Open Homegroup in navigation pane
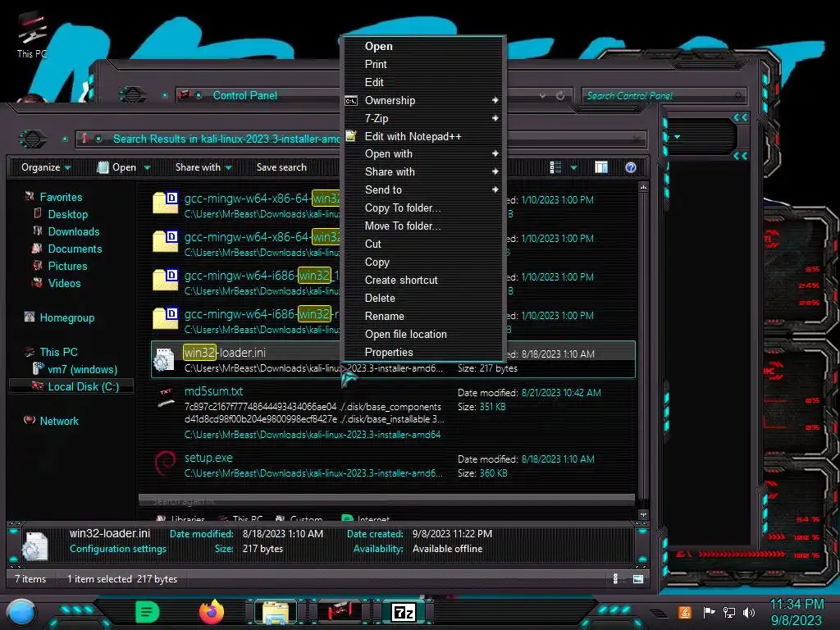The image size is (840, 630). coord(67,317)
